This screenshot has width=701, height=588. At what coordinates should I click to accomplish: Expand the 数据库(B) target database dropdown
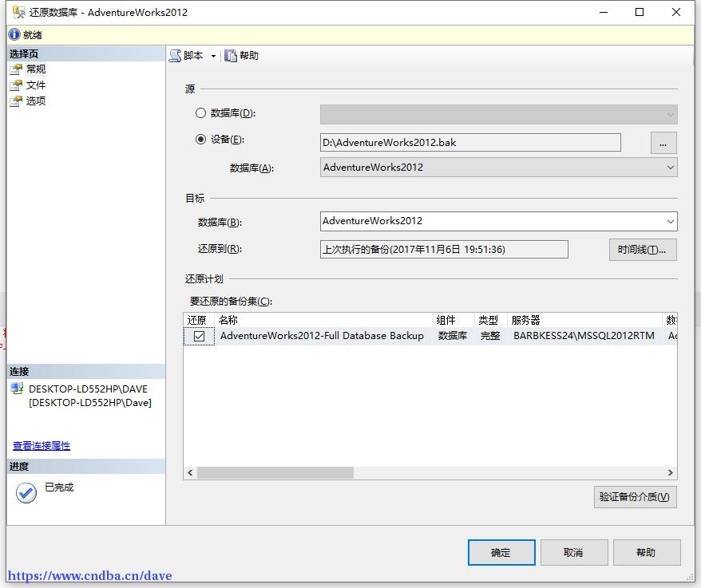[x=670, y=222]
